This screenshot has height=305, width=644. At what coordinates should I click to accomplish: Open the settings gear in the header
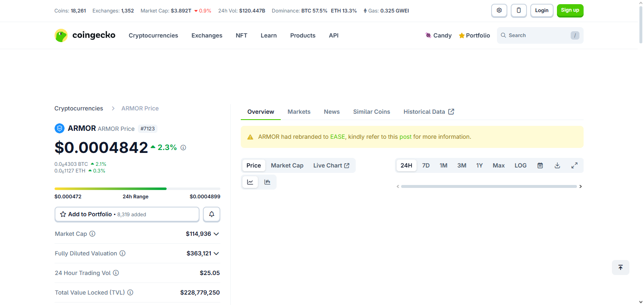[499, 10]
